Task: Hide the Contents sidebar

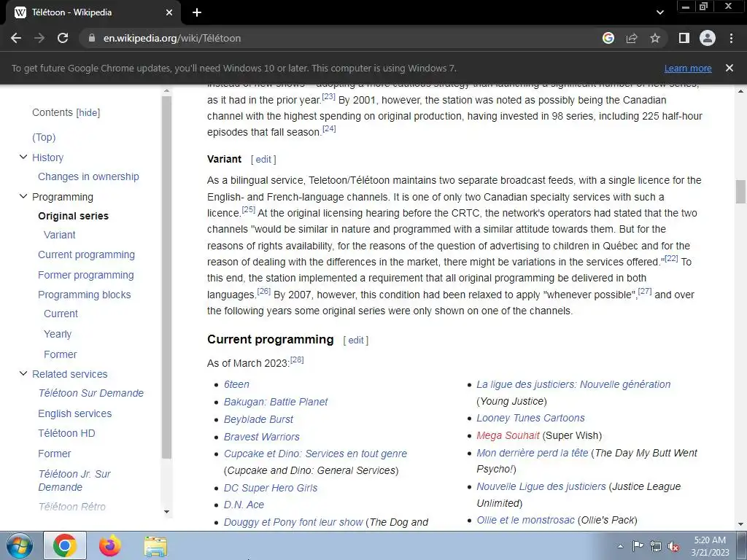Action: coord(88,112)
